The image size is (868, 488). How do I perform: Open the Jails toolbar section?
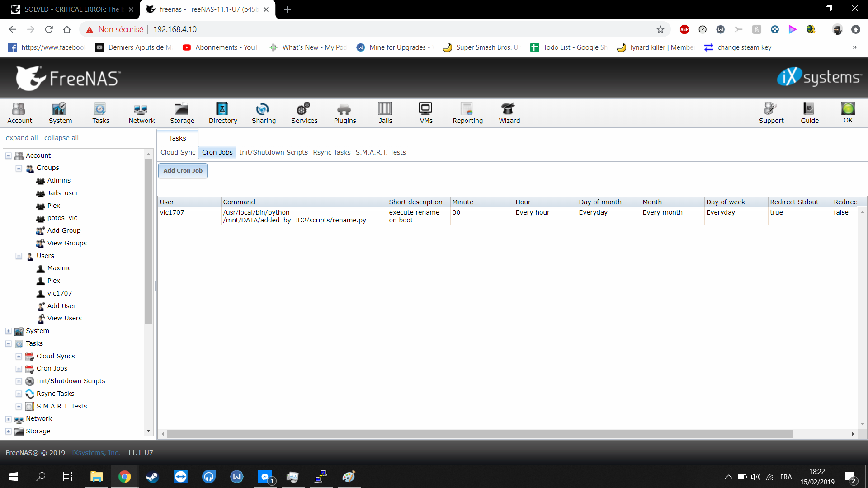tap(385, 113)
